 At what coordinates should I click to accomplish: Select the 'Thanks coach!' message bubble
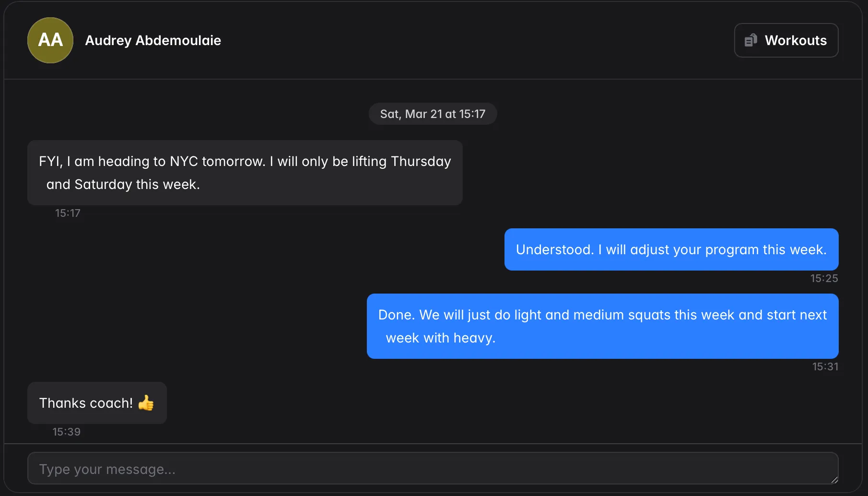click(97, 403)
